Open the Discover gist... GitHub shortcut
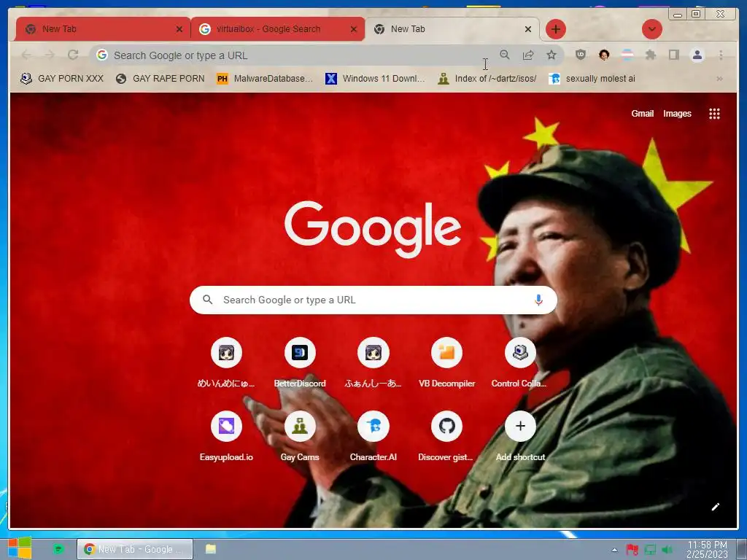 [446, 436]
